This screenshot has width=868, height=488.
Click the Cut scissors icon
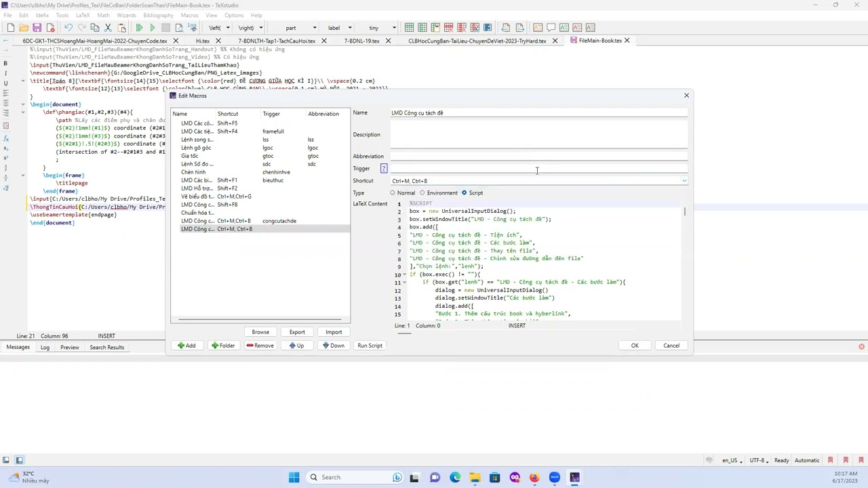pos(108,28)
